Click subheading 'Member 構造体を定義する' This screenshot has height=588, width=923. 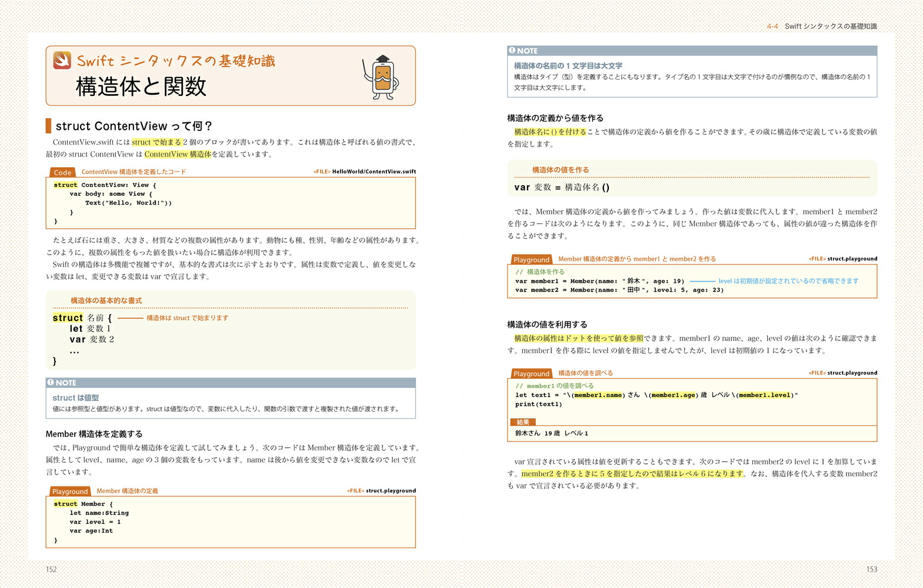[94, 434]
